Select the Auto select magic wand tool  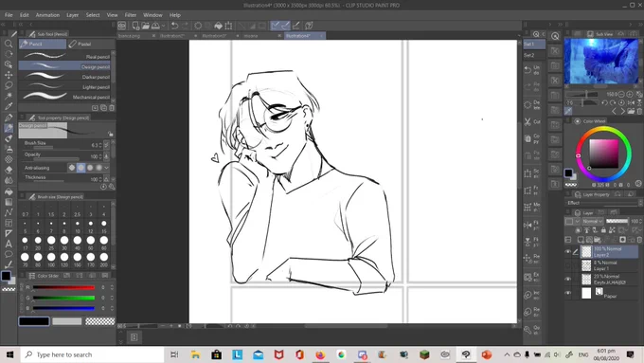click(x=9, y=96)
